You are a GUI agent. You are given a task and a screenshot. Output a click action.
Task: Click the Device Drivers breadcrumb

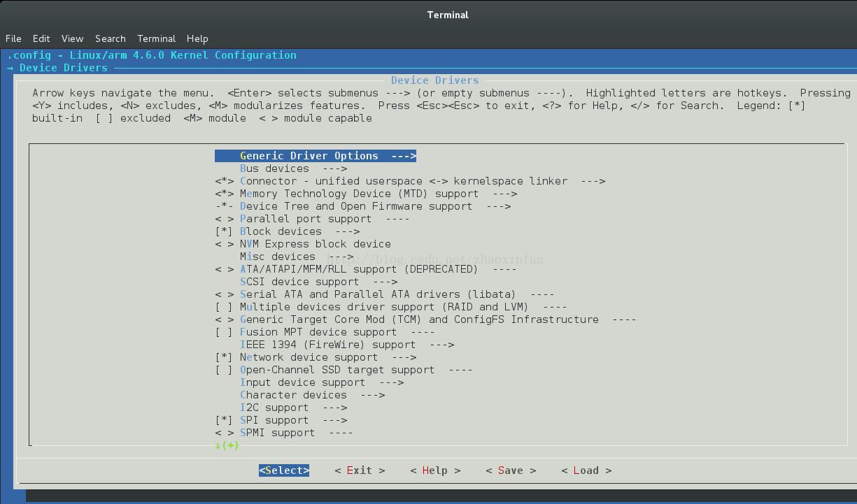point(64,68)
